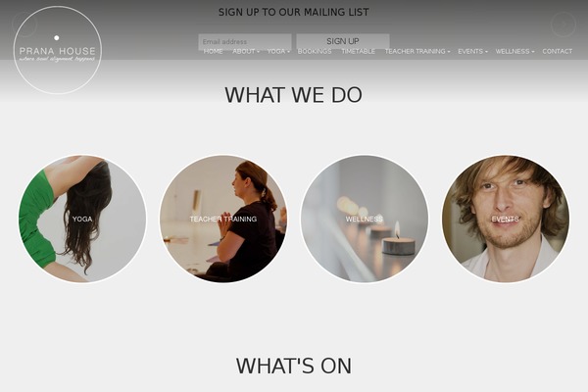Image resolution: width=588 pixels, height=392 pixels.
Task: Expand the Events navigation dropdown
Action: [x=472, y=51]
